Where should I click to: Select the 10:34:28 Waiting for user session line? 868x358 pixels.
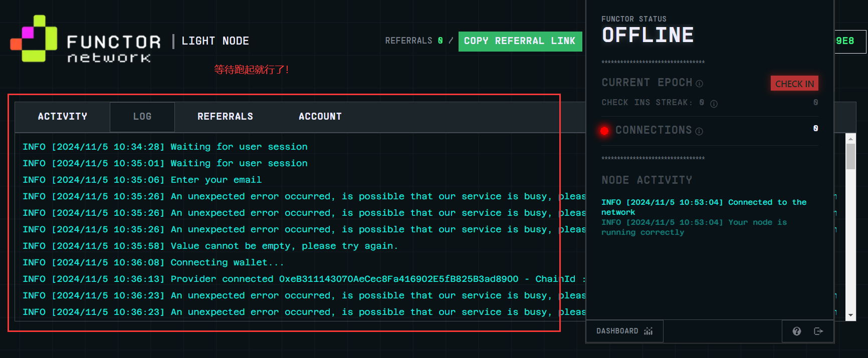tap(165, 147)
